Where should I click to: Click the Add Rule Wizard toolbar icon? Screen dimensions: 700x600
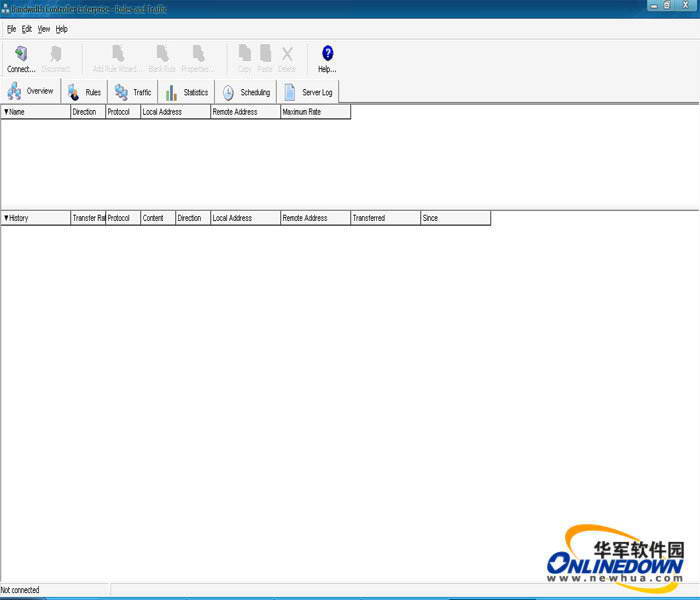118,54
